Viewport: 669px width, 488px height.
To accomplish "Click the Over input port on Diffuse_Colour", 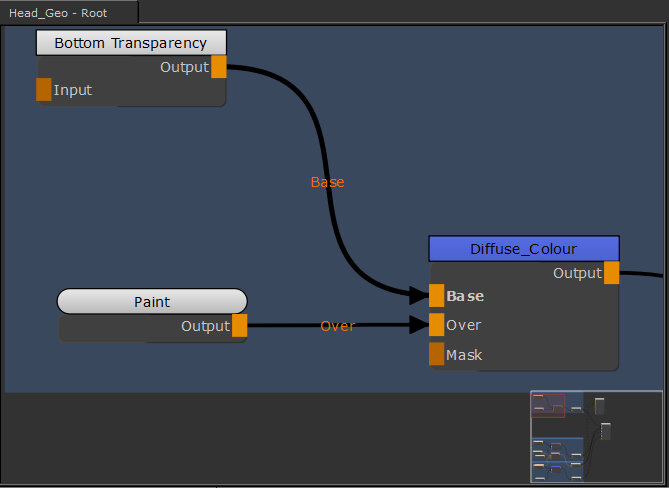I will (436, 325).
